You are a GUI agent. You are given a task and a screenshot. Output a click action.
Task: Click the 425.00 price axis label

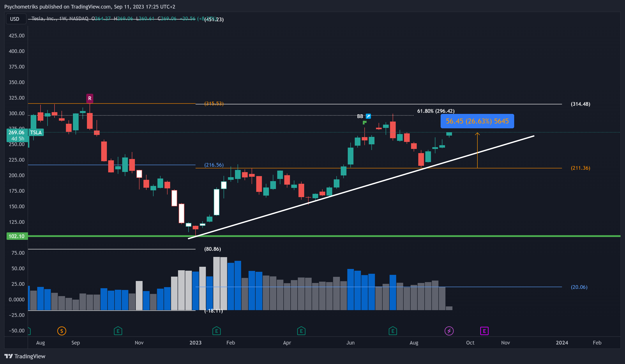point(17,35)
